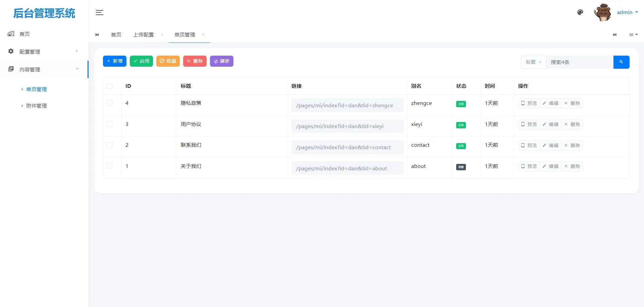644x307 pixels.
Task: Click the refresh icon on the 刷新 button
Action: [216, 61]
